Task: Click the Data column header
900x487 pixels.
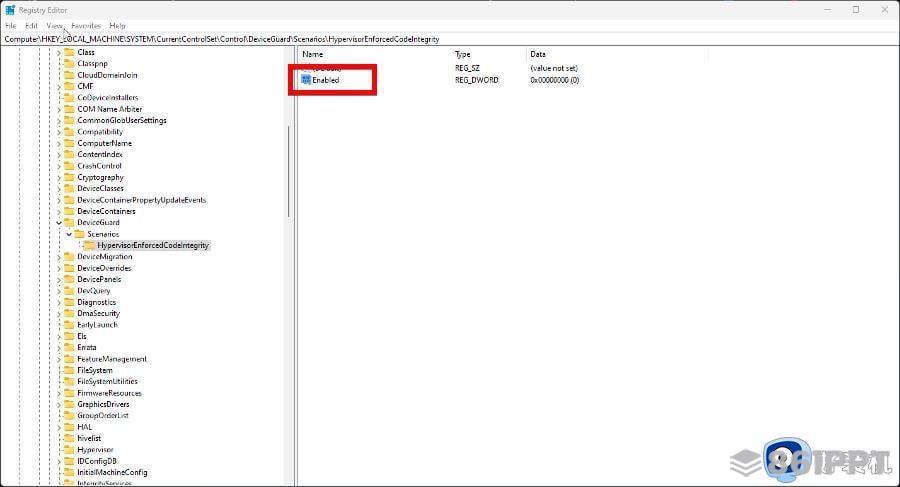Action: pos(538,54)
